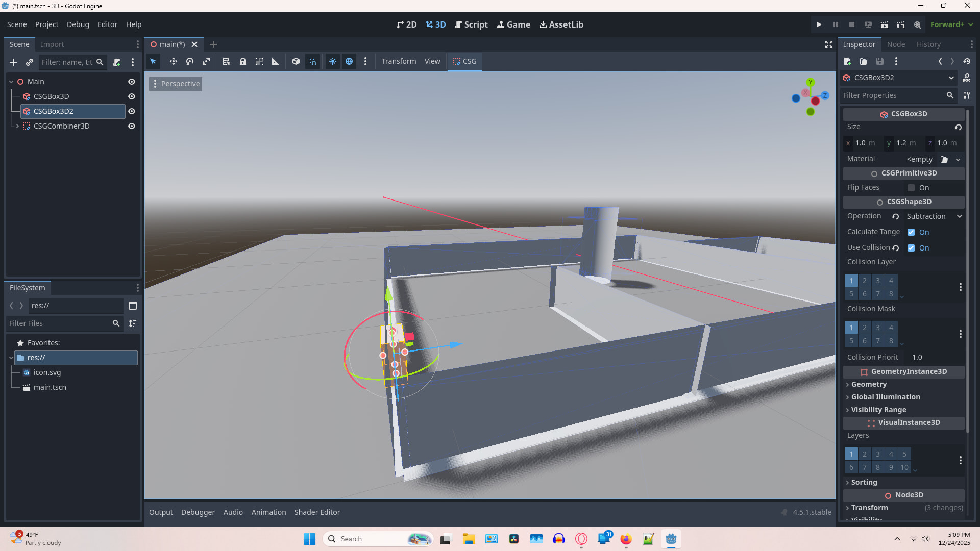The image size is (980, 551).
Task: Expand the CSGCombiner3D tree node
Action: pos(17,126)
